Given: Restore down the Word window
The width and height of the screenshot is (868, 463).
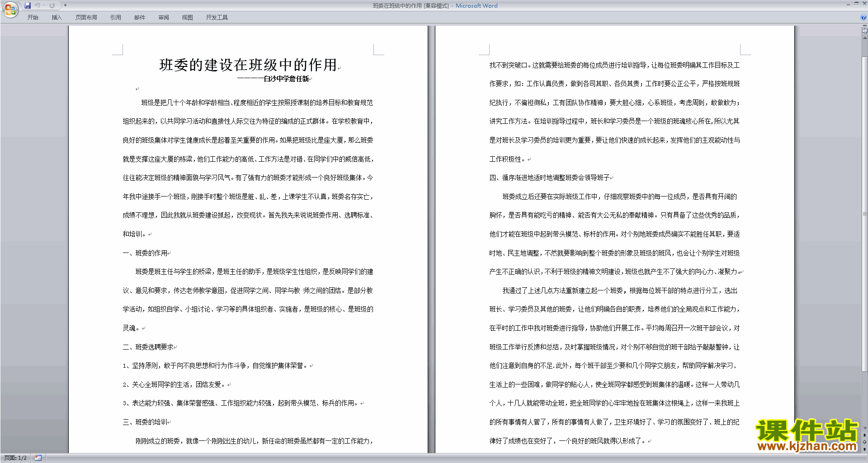Looking at the screenshot, I should point(856,4).
